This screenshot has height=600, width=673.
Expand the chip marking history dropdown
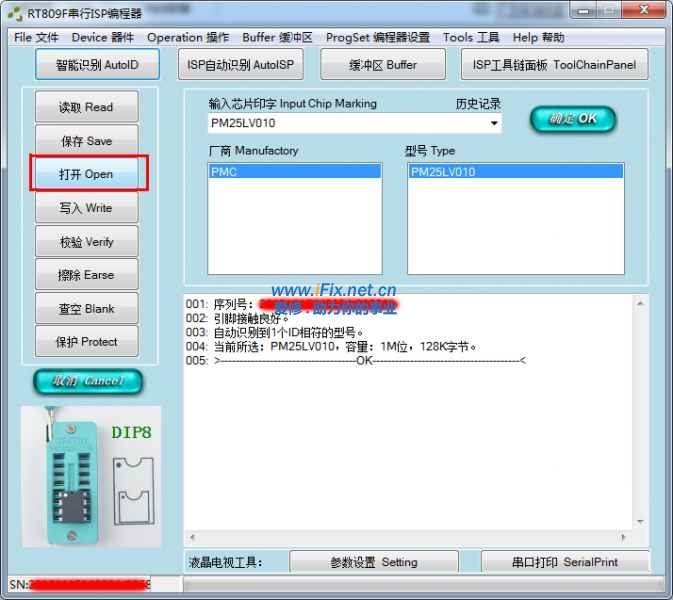tap(494, 124)
